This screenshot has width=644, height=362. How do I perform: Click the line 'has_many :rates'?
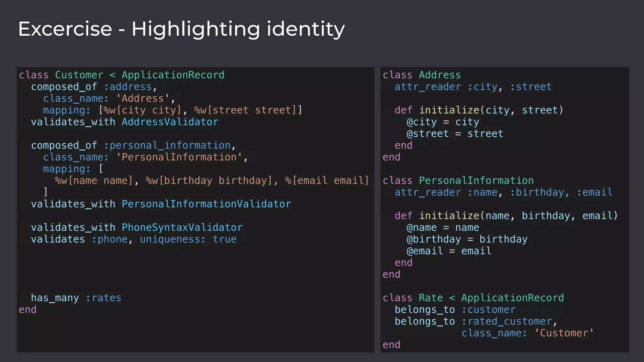[x=76, y=298]
